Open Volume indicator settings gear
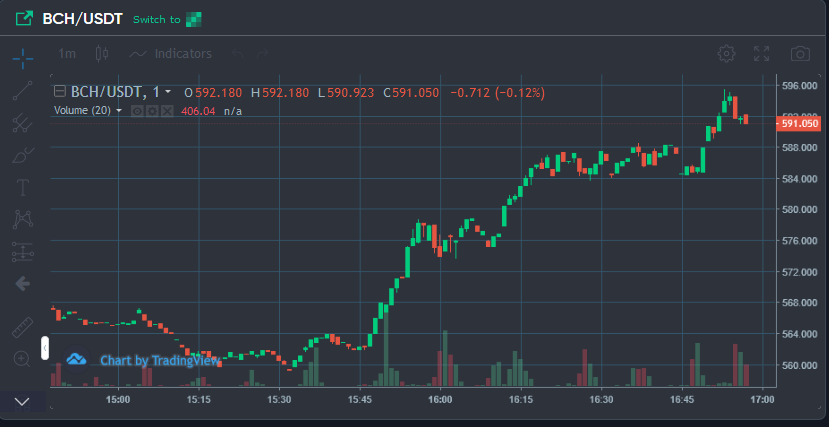829x427 pixels. click(152, 111)
